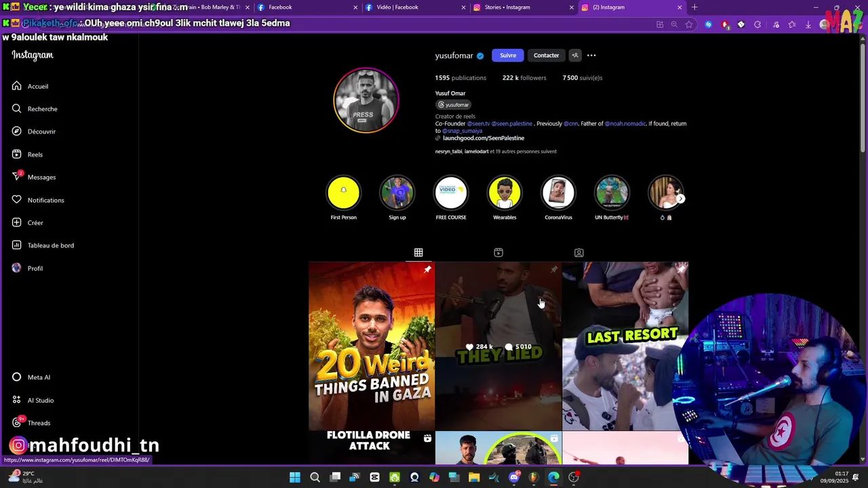
Task: Open the Flotilla Drone Attack reel
Action: click(x=372, y=448)
